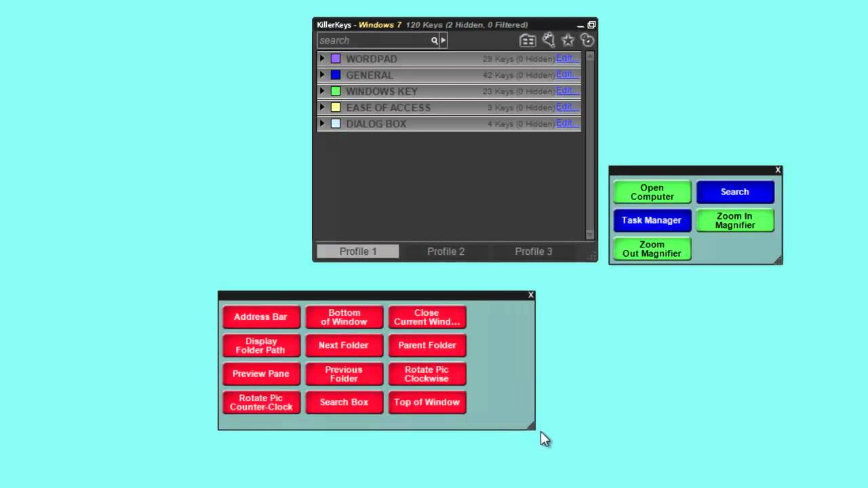Click the Rotate Pic Clockwise button
Viewport: 868px width, 488px height.
pos(427,374)
